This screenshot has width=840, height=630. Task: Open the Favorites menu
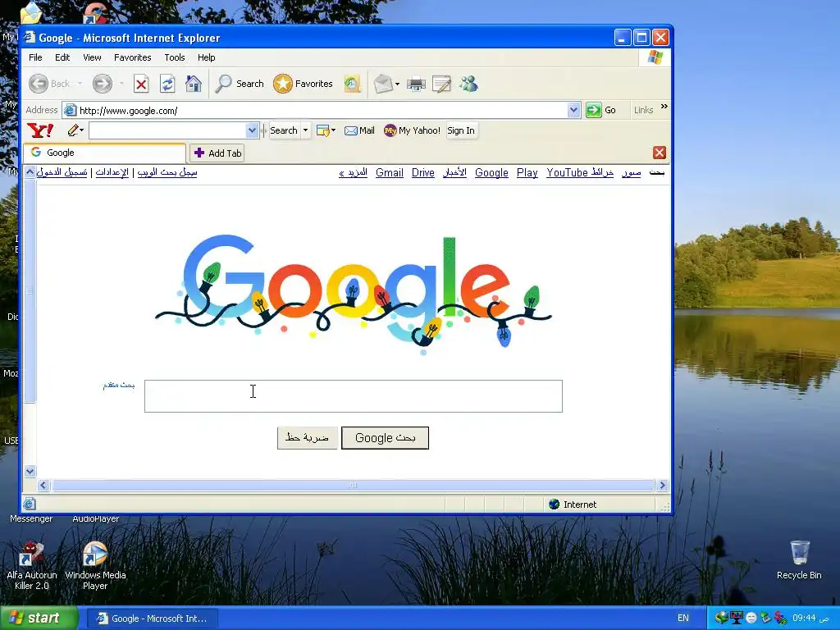coord(132,57)
